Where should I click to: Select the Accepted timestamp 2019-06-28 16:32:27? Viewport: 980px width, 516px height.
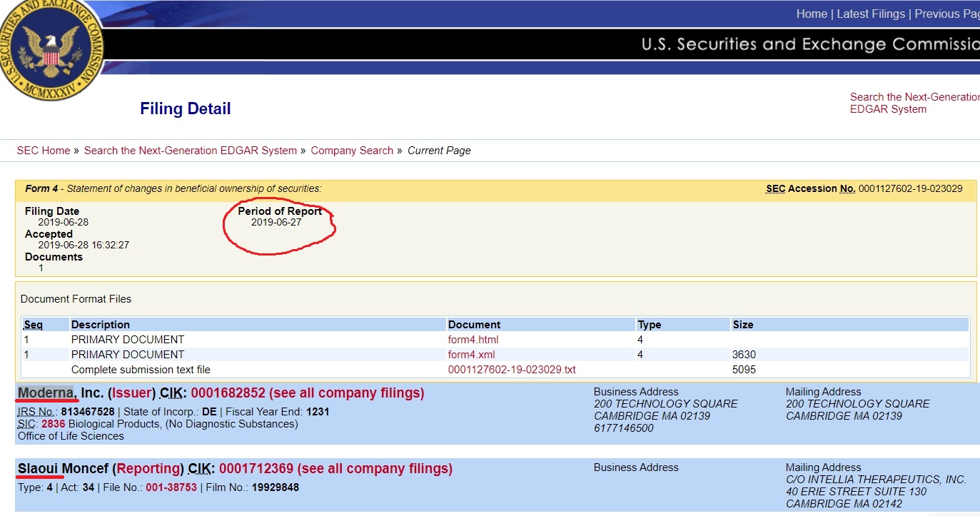point(84,246)
